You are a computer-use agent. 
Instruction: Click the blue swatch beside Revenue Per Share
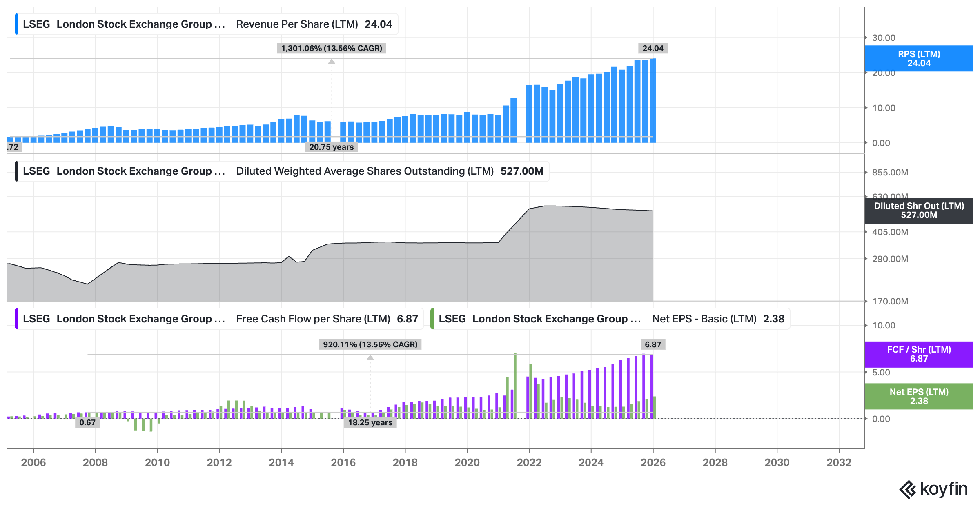point(16,24)
